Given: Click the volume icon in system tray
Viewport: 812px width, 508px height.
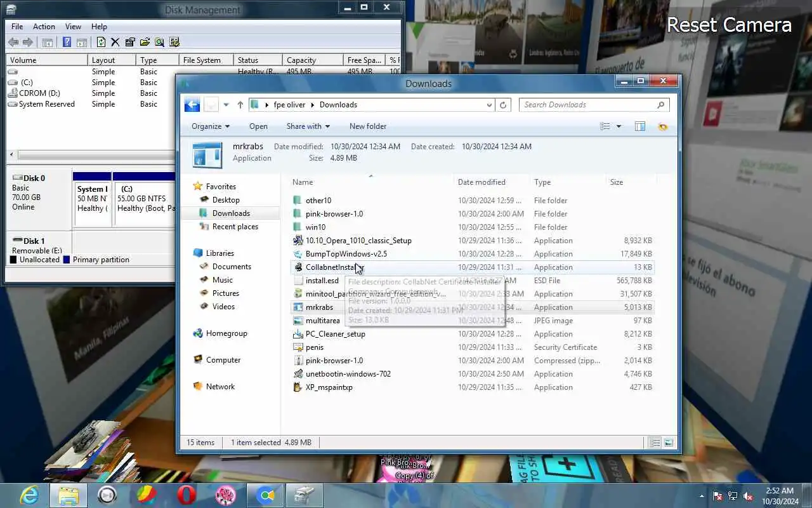Looking at the screenshot, I should [748, 496].
